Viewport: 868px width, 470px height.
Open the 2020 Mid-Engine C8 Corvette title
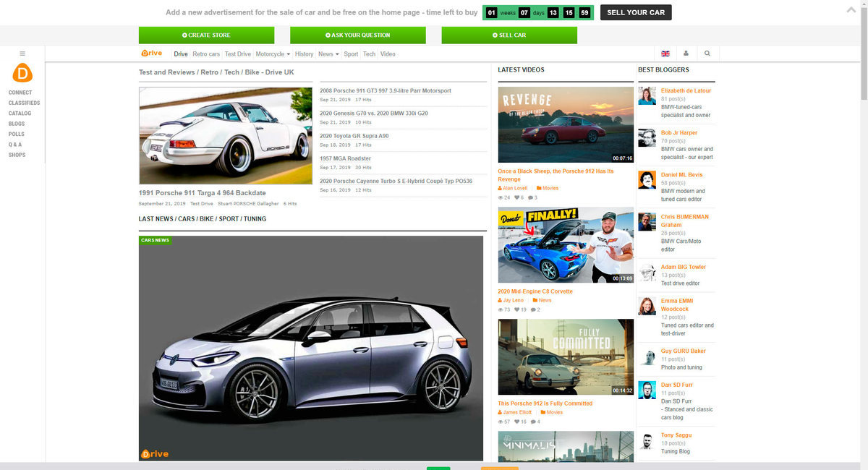[x=535, y=291]
